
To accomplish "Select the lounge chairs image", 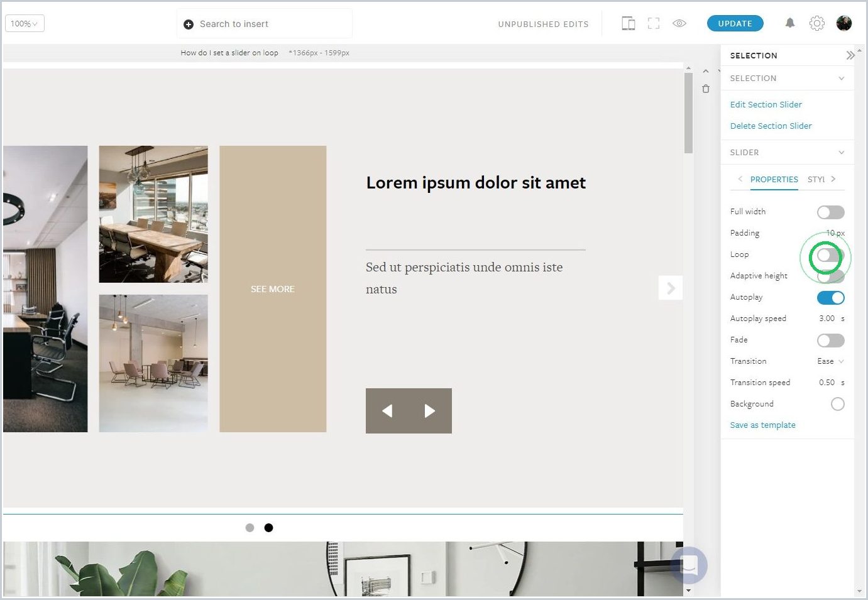I will pos(153,363).
